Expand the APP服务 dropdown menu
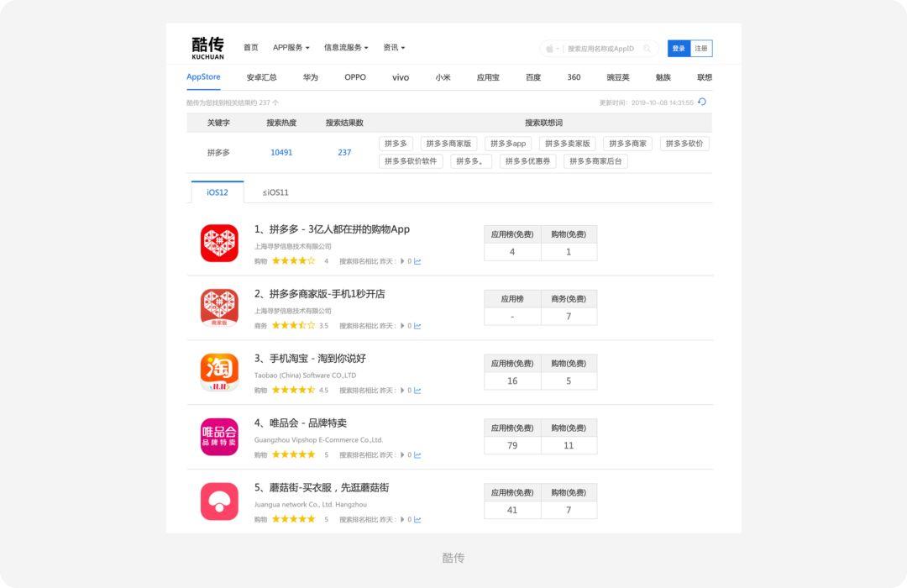This screenshot has width=907, height=588. click(291, 47)
